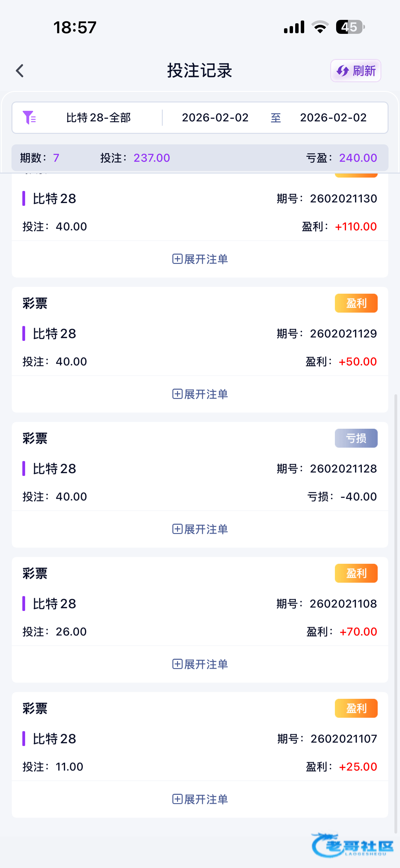Click plus icon for period 2602021129 slip

[x=177, y=394]
